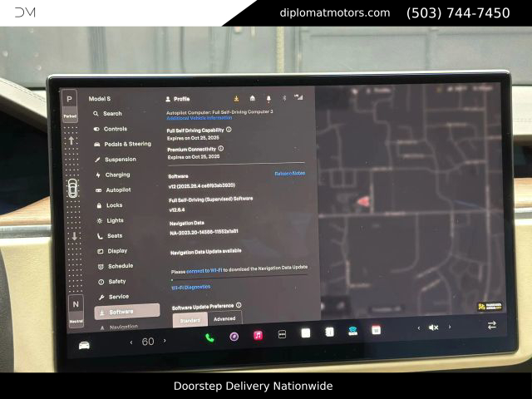
Task: Open Autopilot settings
Action: tap(113, 190)
